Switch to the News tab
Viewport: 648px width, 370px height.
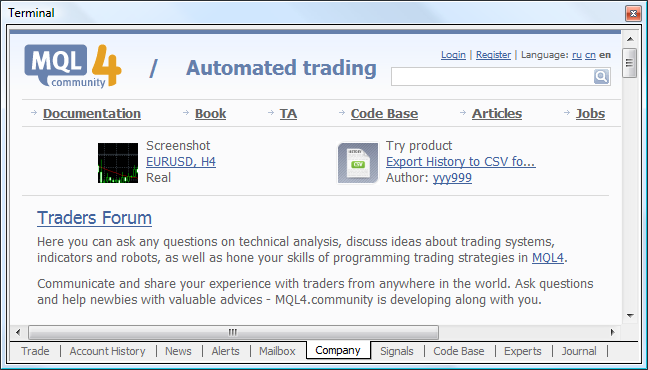(x=178, y=351)
